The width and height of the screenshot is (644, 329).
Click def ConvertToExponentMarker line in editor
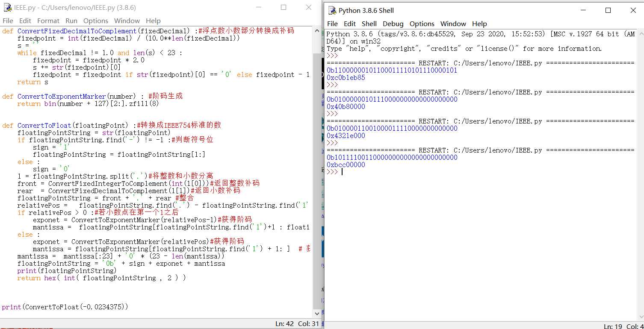coord(92,96)
